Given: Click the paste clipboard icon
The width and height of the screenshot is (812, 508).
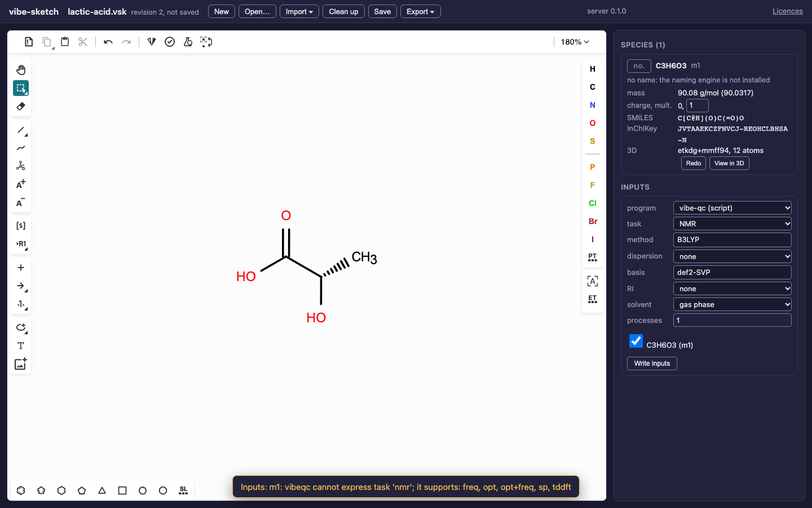Looking at the screenshot, I should [65, 42].
